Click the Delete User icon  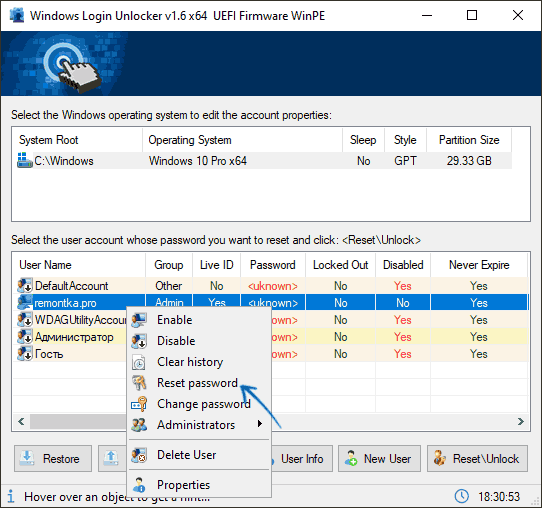(x=139, y=455)
